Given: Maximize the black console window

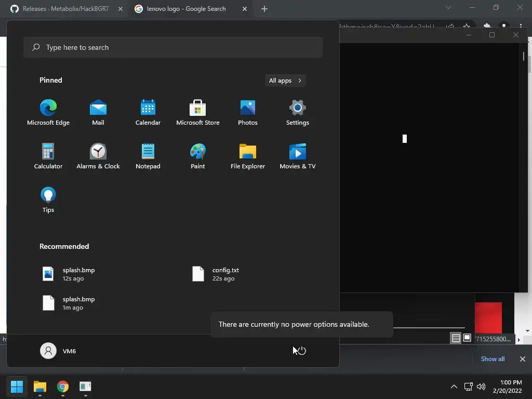Looking at the screenshot, I should (x=492, y=35).
